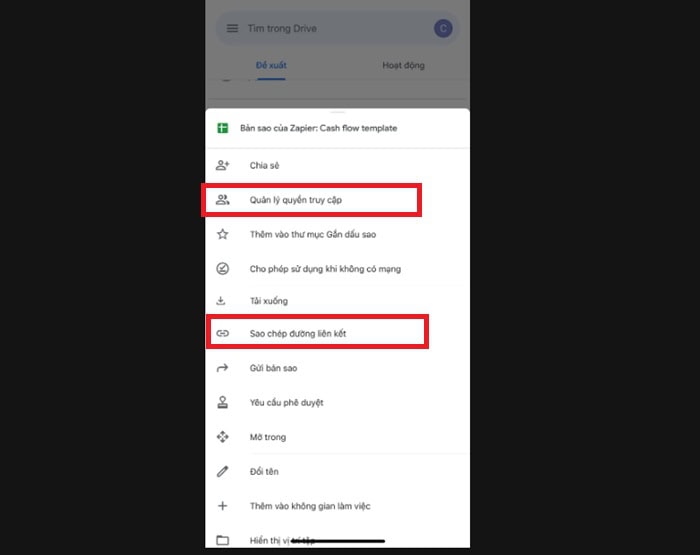
Task: Tap the folder icon for Hiển thị vị trí tệp
Action: (222, 540)
